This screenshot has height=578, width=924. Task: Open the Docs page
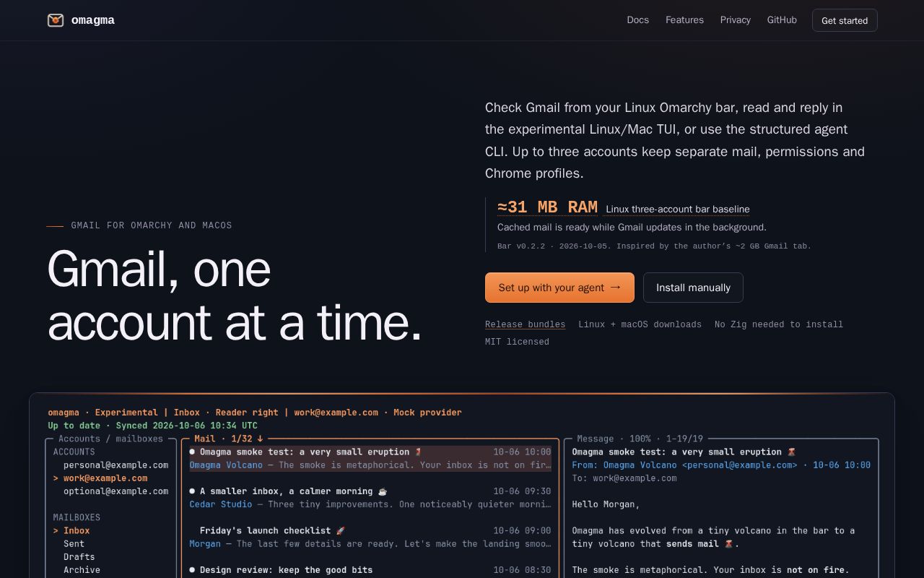(637, 20)
